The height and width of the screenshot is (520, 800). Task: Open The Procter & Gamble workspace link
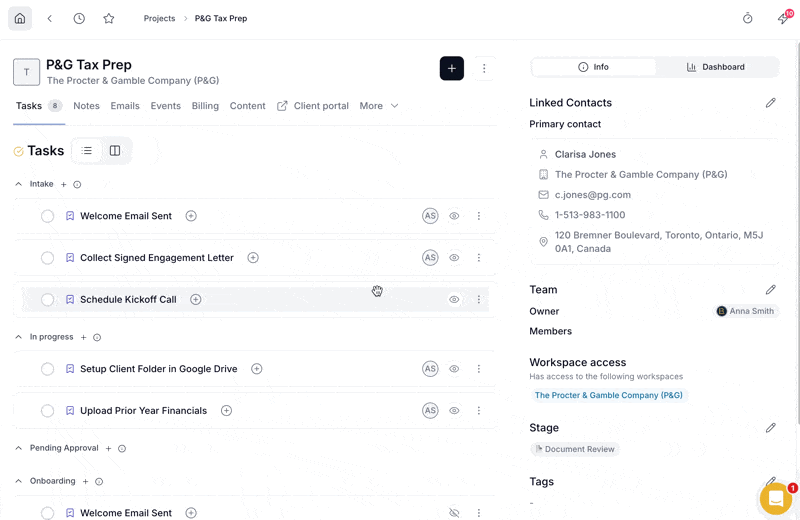pos(609,395)
